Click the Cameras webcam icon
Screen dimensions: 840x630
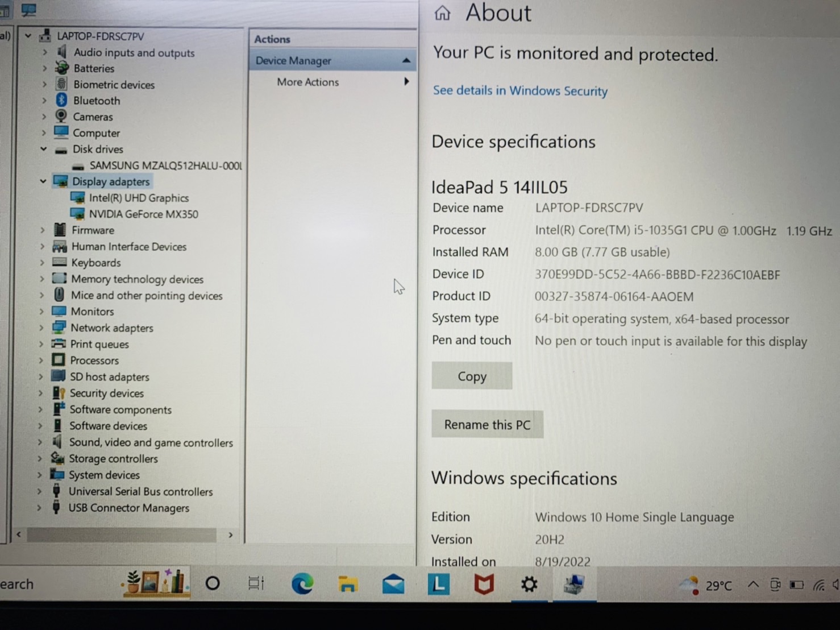coord(61,117)
